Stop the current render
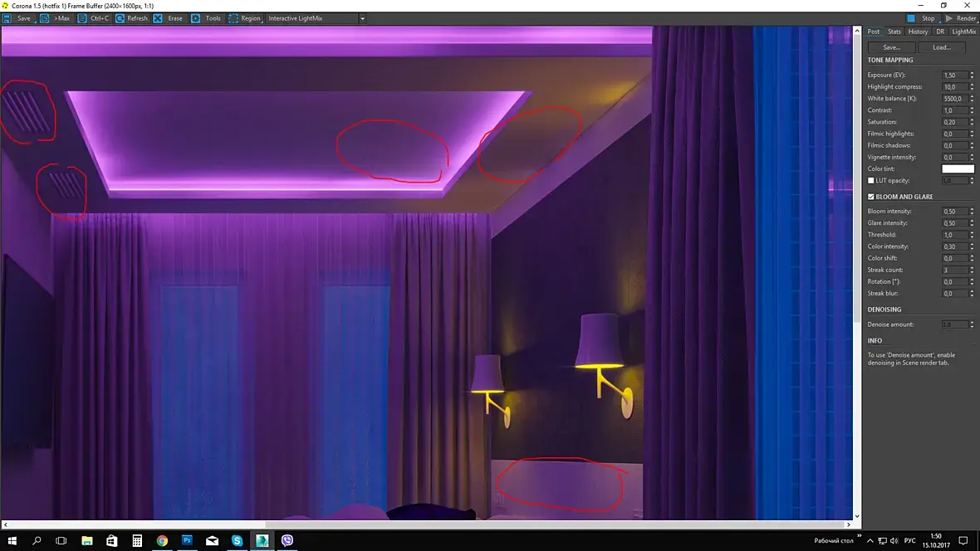 pos(922,18)
